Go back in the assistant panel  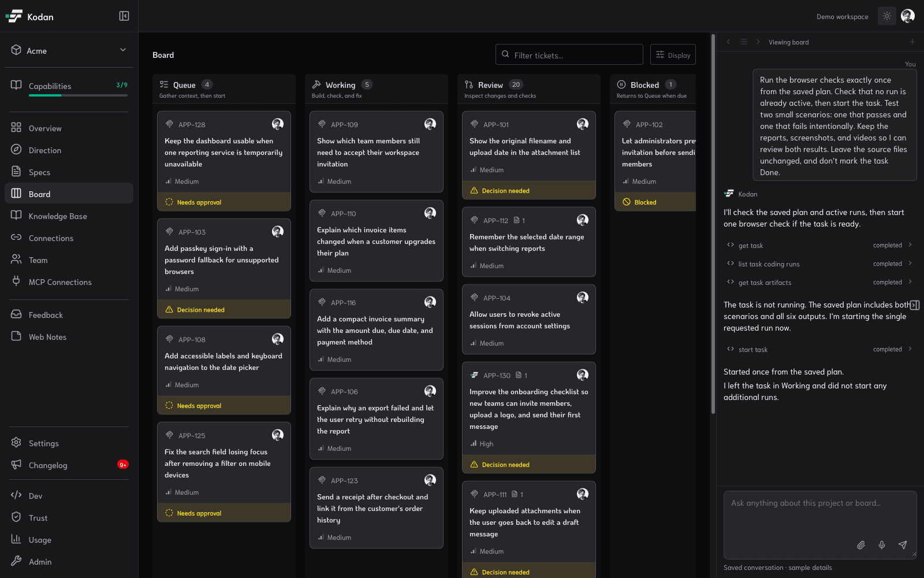pyautogui.click(x=728, y=42)
